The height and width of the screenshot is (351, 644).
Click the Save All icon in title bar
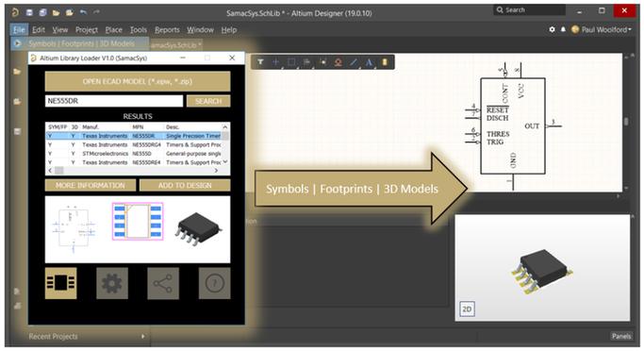click(x=42, y=12)
